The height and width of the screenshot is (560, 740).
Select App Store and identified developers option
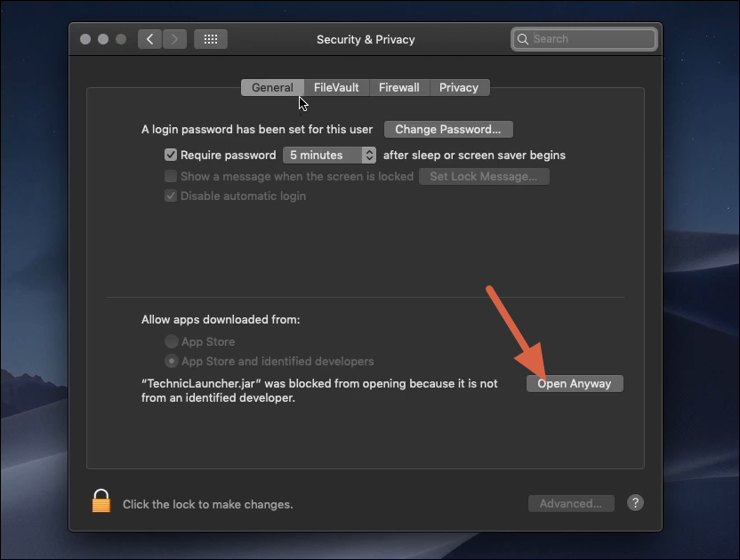(x=170, y=361)
